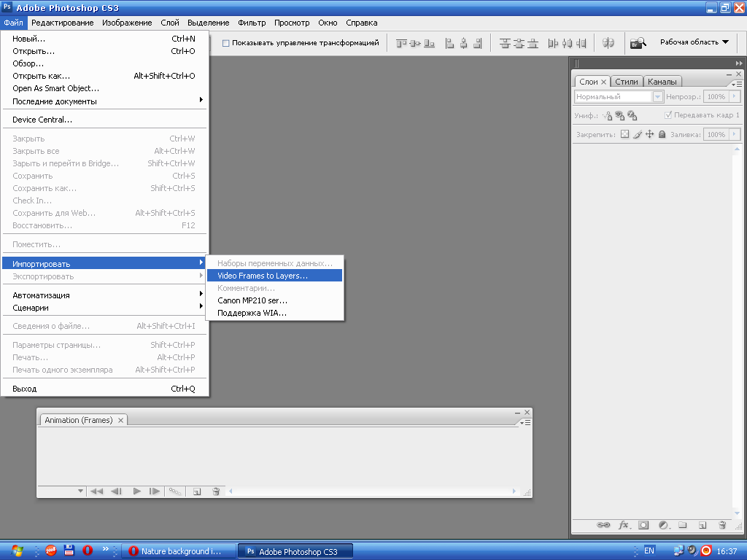Open 'Редактирование' menu
Image resolution: width=747 pixels, height=560 pixels.
pos(63,23)
